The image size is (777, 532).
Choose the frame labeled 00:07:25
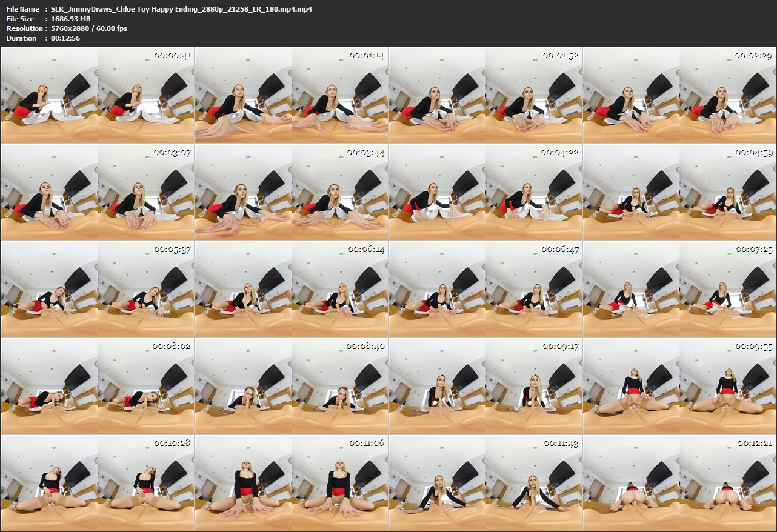tap(679, 289)
